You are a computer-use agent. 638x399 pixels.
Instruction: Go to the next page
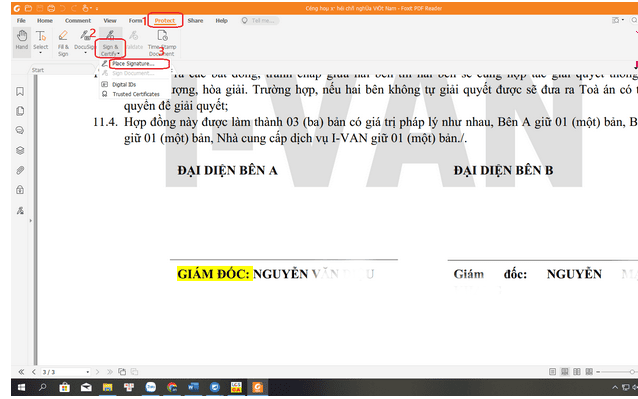(x=97, y=372)
